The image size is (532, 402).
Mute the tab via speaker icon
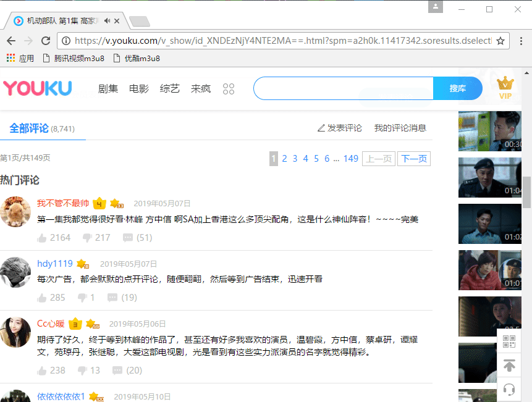pyautogui.click(x=108, y=21)
